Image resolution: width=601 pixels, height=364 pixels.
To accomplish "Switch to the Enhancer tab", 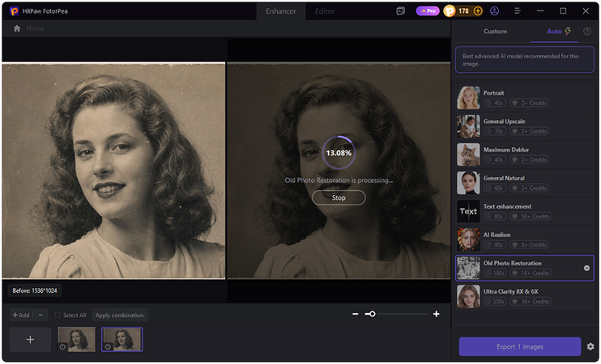I will coord(281,11).
